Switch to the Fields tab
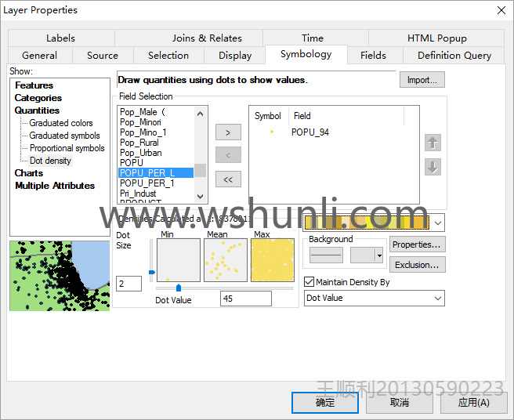 [373, 55]
